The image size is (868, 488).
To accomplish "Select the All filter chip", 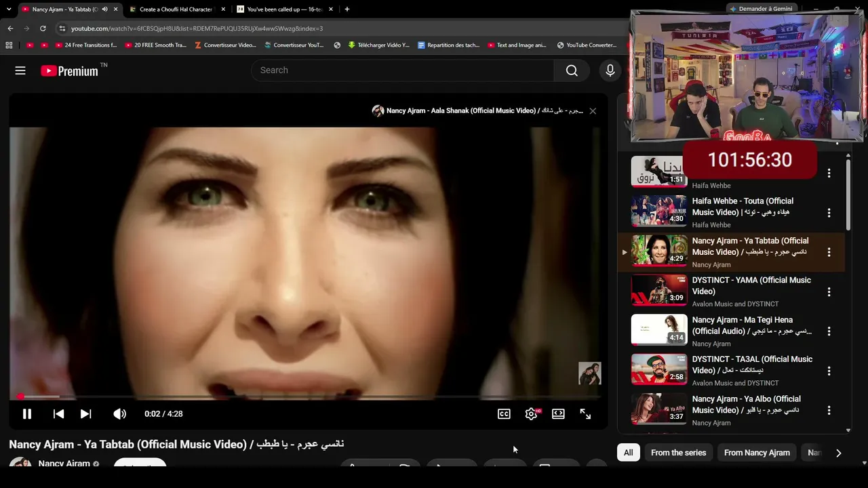I will [x=629, y=453].
